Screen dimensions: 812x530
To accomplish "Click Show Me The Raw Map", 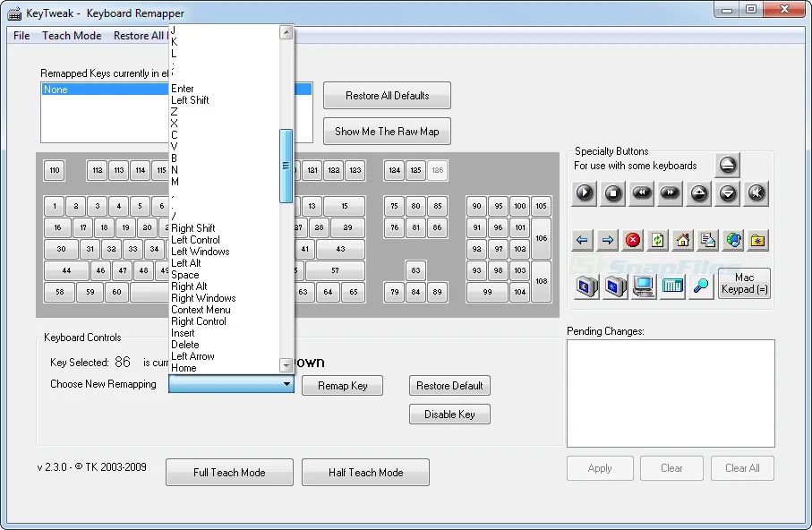I will click(387, 132).
